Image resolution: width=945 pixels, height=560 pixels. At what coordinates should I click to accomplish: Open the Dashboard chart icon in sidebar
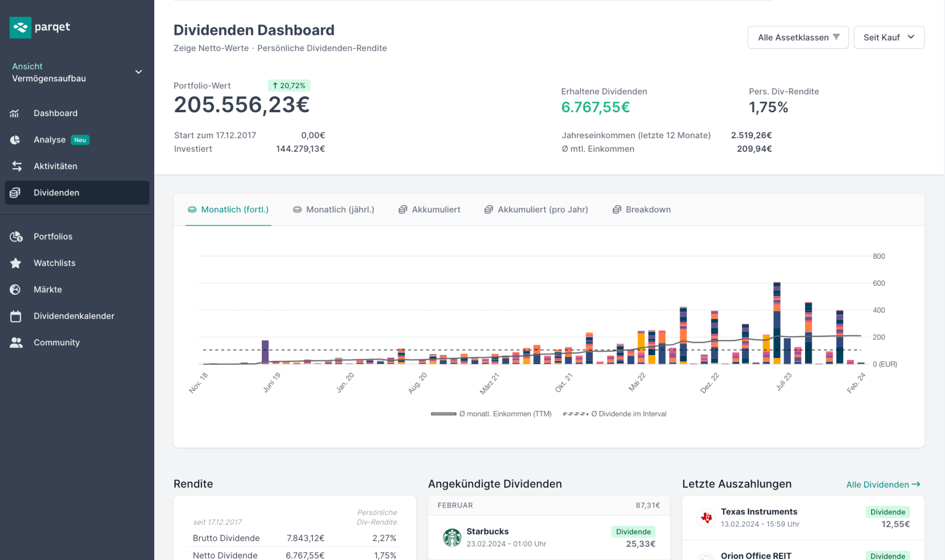pyautogui.click(x=14, y=113)
